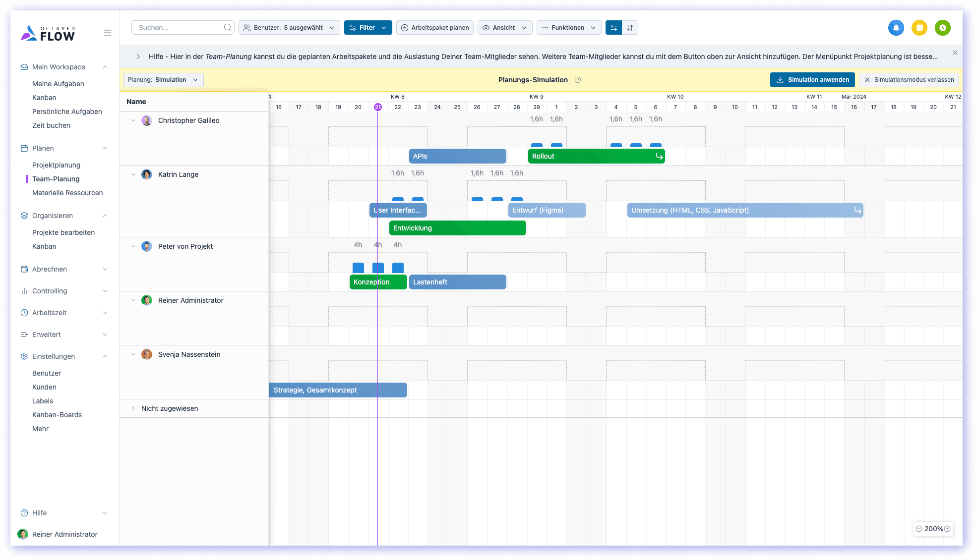Open Projektplanung in the sidebar
The image size is (977, 560).
[x=56, y=165]
